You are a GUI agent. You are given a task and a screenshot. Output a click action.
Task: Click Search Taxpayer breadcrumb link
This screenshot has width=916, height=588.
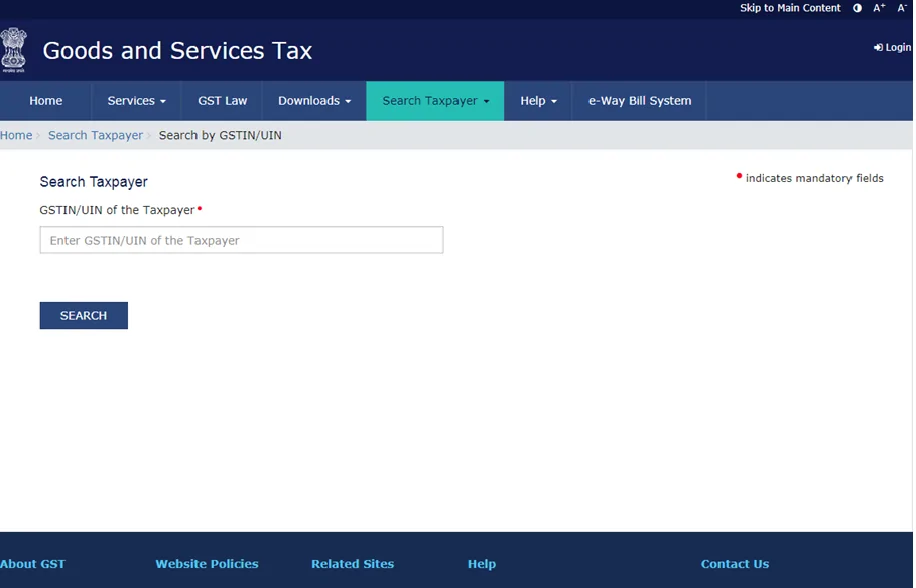point(95,135)
